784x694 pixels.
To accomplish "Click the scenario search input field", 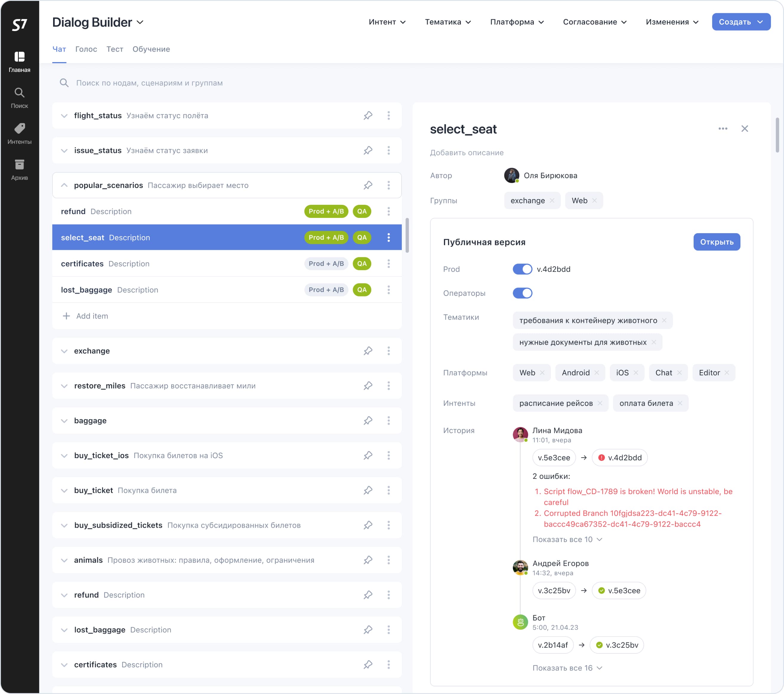I will pos(227,83).
